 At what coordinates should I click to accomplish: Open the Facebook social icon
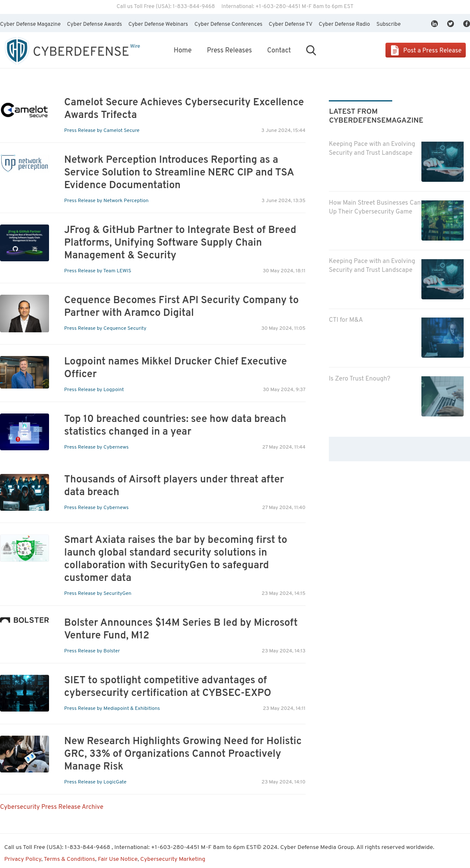466,24
